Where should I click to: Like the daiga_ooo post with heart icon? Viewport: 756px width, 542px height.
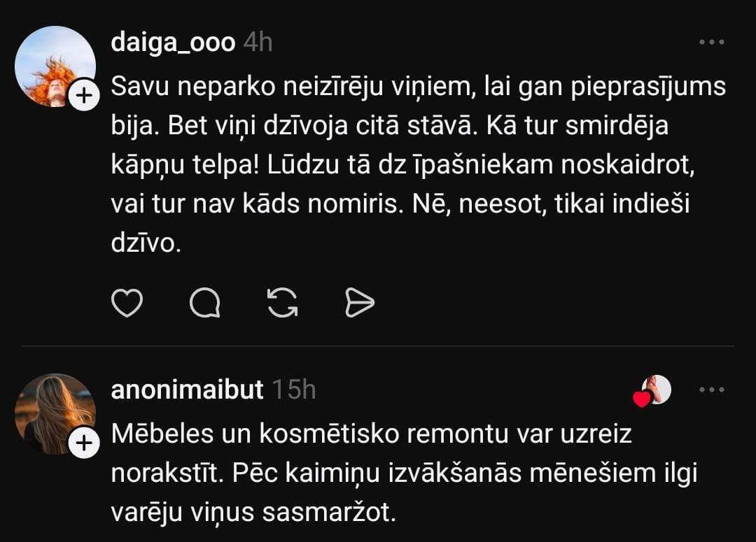pos(127,302)
